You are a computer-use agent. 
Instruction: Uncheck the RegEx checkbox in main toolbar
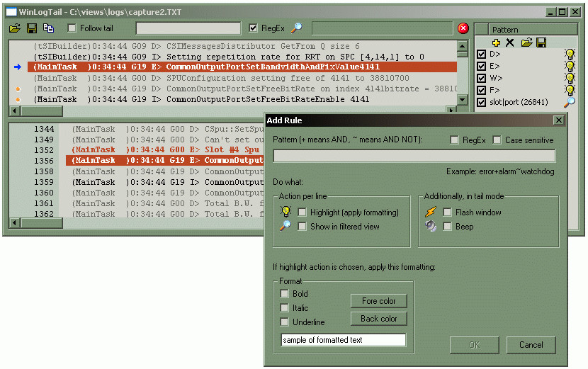pyautogui.click(x=253, y=28)
